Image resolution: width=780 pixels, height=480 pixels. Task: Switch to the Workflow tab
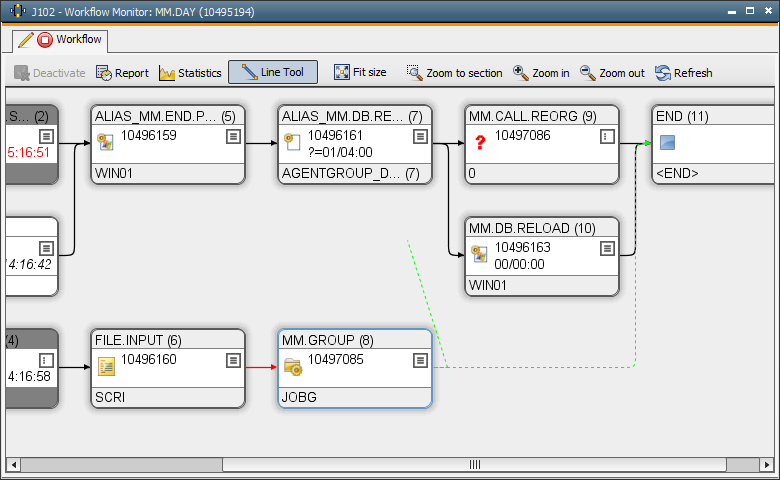click(78, 40)
